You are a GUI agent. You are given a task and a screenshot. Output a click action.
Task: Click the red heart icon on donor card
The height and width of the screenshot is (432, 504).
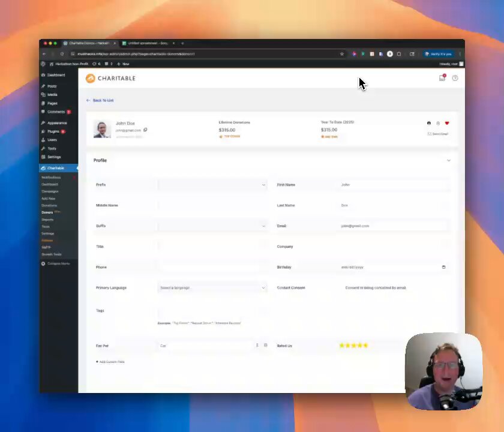tap(447, 123)
